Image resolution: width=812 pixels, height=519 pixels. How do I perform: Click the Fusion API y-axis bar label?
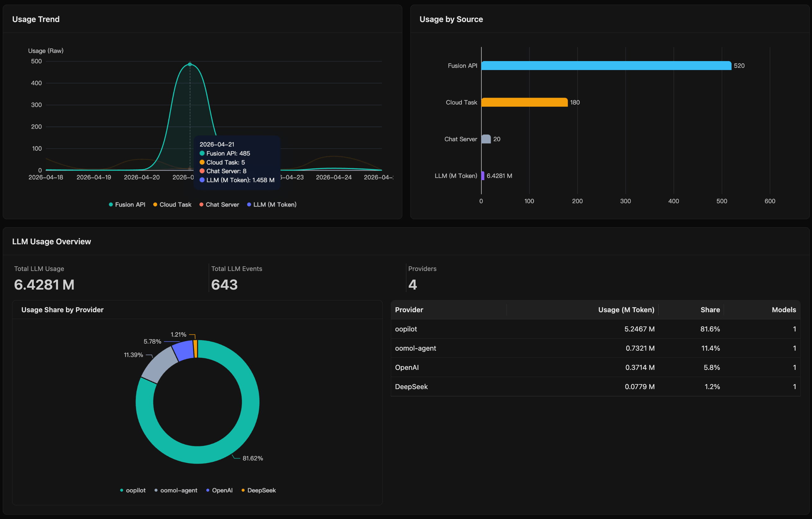pos(462,66)
